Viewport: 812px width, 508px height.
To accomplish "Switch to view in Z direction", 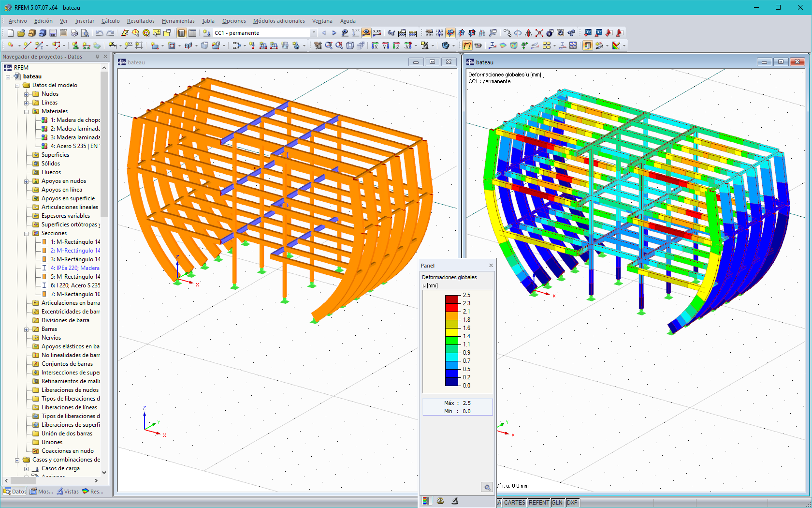I will 396,45.
